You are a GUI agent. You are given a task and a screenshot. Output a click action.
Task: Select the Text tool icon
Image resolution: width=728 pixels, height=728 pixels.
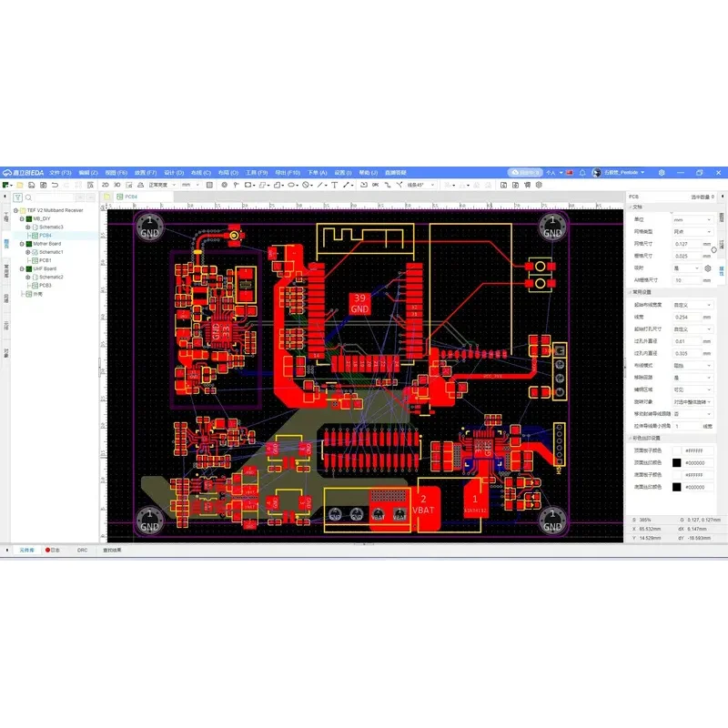pyautogui.click(x=334, y=185)
